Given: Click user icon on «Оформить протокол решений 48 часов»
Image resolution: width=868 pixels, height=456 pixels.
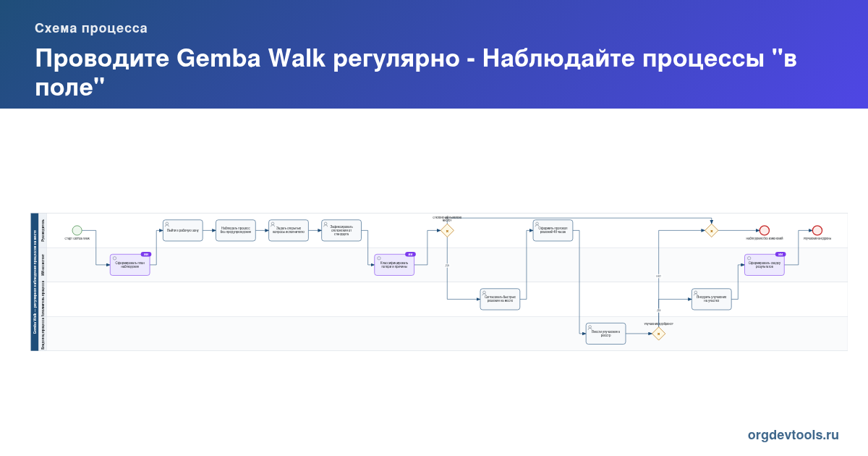Looking at the screenshot, I should 537,224.
